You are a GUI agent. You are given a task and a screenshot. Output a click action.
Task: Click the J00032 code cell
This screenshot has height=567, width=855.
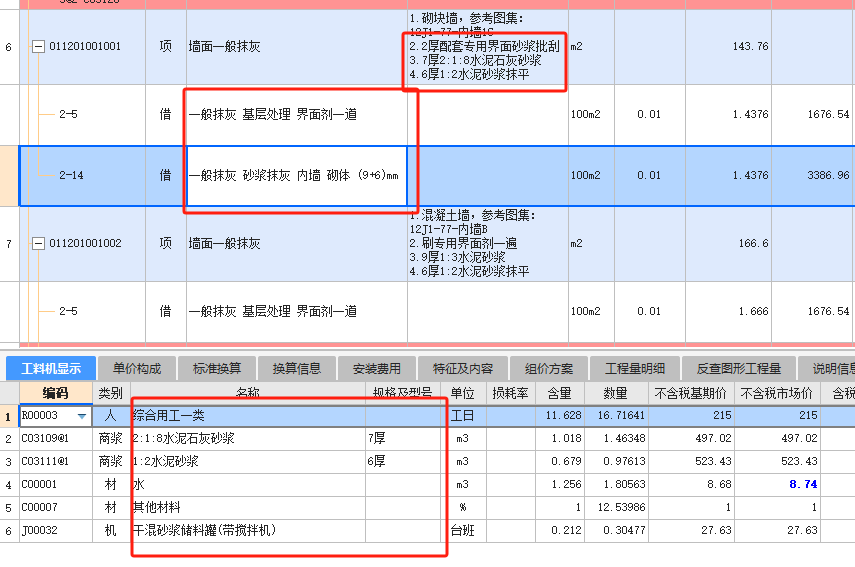click(x=56, y=530)
